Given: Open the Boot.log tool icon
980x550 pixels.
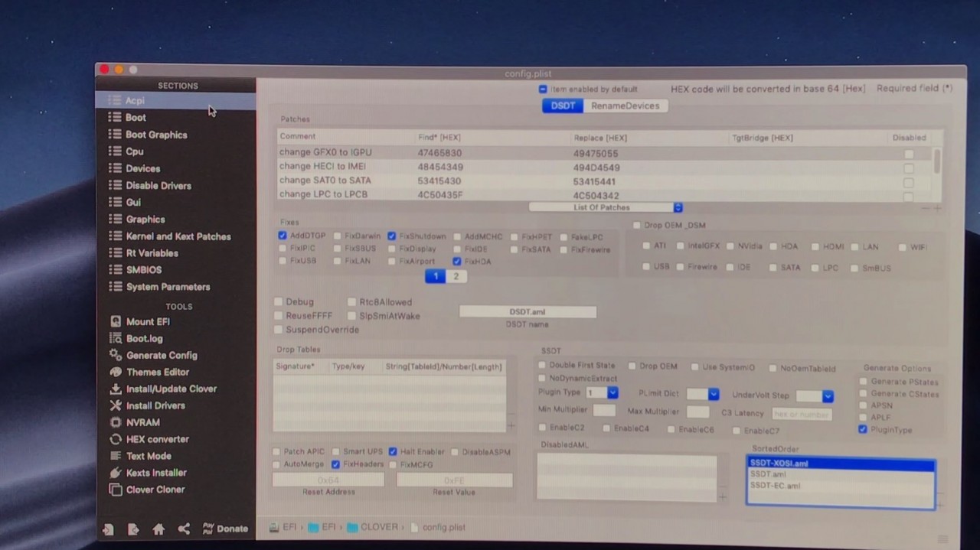Looking at the screenshot, I should tap(116, 338).
